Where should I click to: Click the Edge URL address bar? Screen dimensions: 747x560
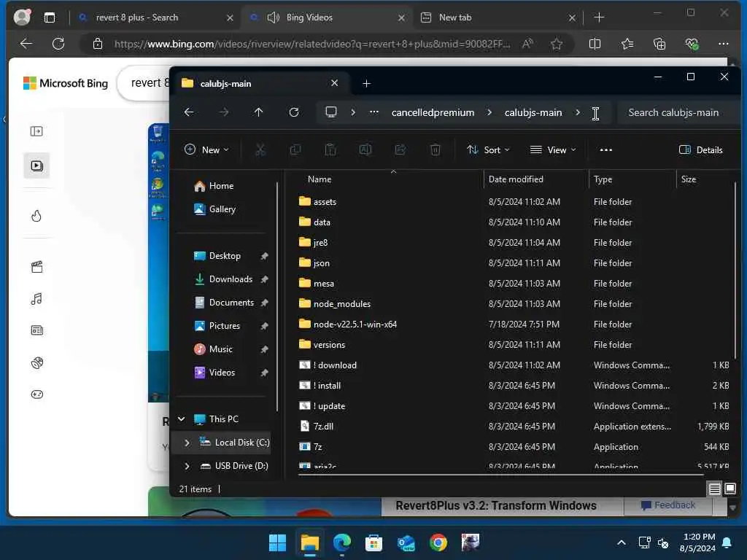pos(312,44)
